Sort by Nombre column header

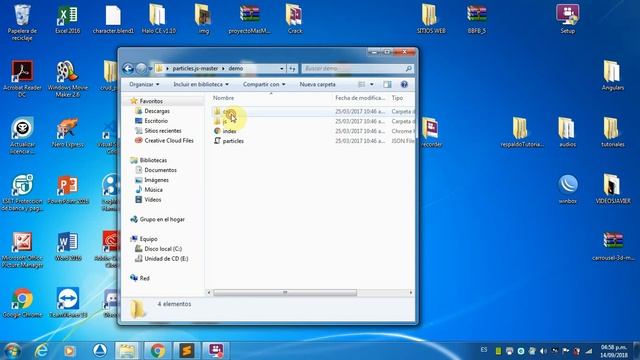coord(224,98)
